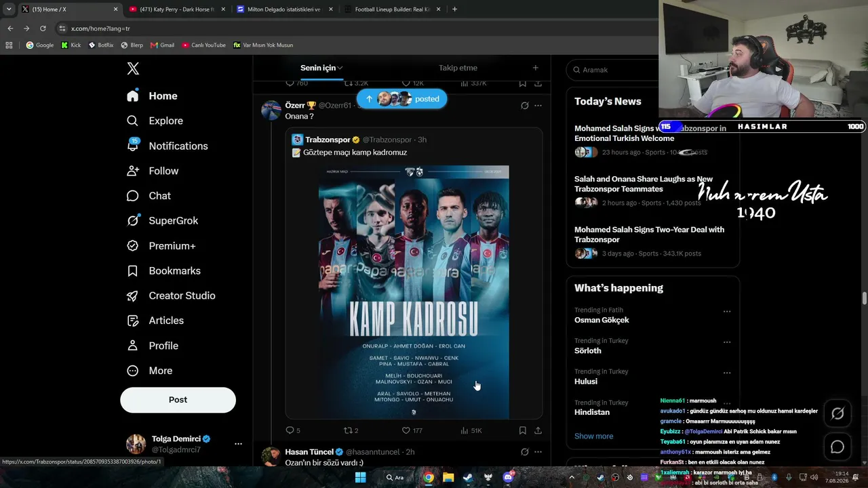The height and width of the screenshot is (488, 868).
Task: Click the Aramak search field
Action: (614, 70)
